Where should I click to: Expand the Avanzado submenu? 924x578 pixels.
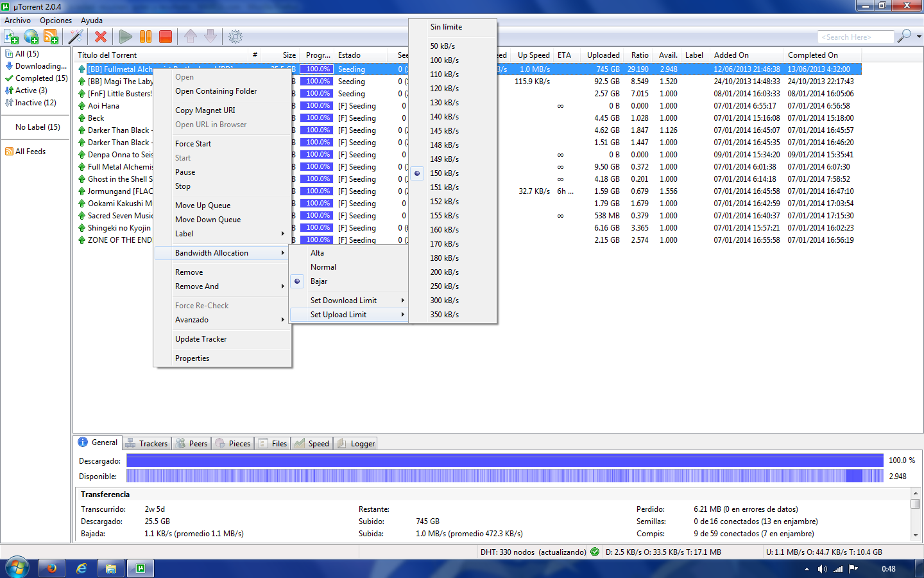(222, 320)
